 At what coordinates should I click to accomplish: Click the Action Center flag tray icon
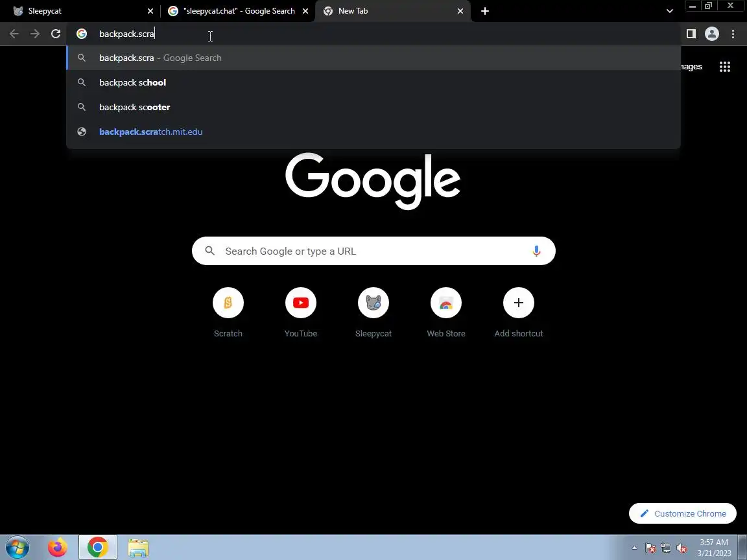[650, 548]
